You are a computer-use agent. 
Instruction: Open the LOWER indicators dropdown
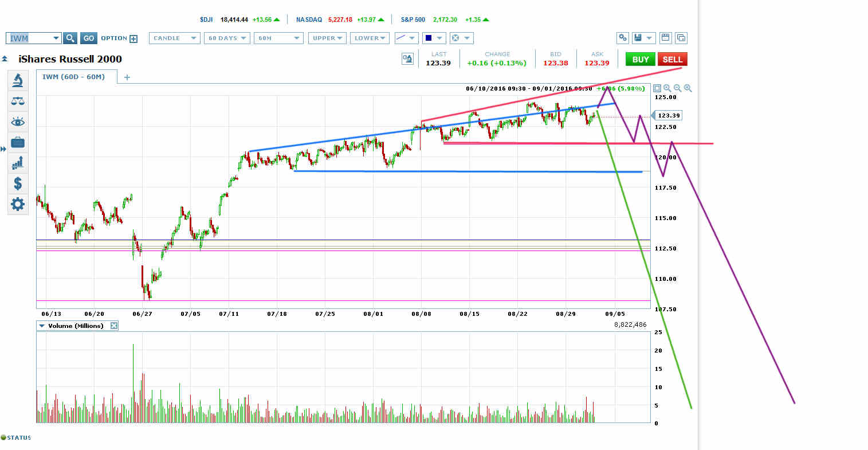370,38
